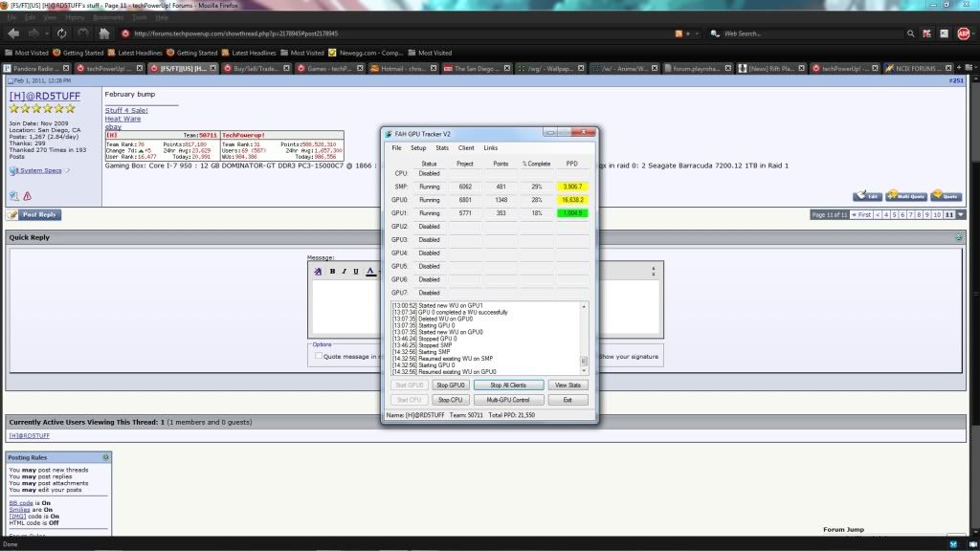
Task: Open the [H]@RD5TUFF username link
Action: tap(44, 97)
